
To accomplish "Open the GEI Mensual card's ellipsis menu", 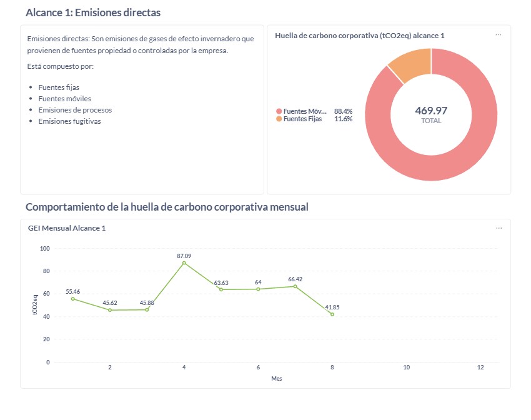I will [499, 228].
